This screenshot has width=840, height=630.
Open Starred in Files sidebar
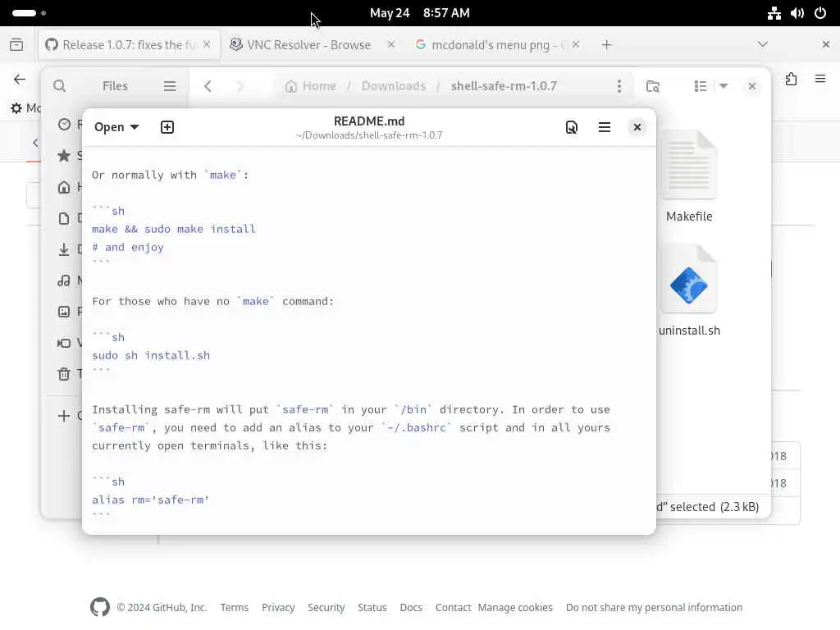tap(64, 155)
